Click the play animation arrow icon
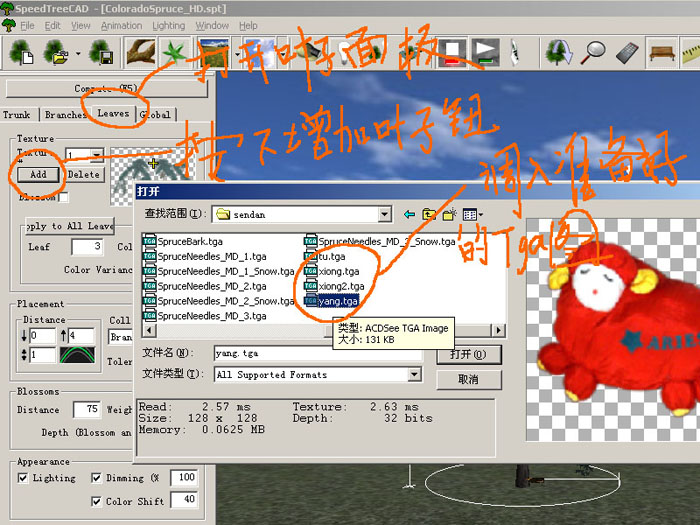The image size is (700, 525). pos(485,53)
